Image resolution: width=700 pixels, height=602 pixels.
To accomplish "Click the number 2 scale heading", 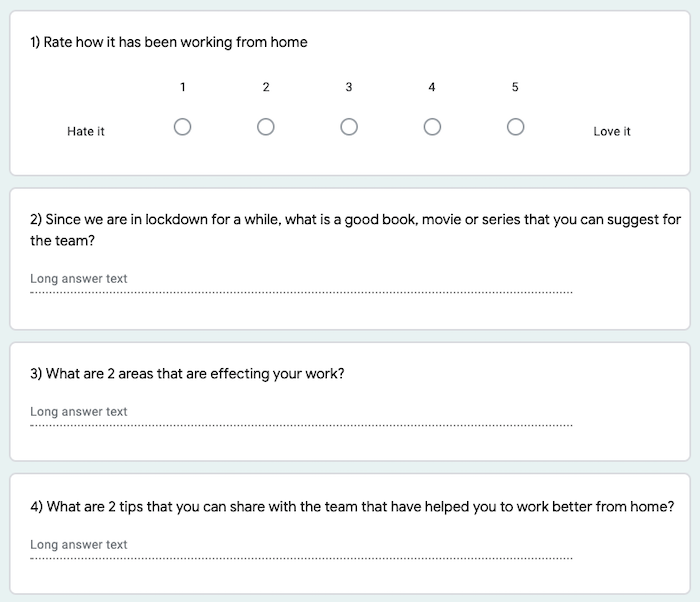I will (266, 87).
